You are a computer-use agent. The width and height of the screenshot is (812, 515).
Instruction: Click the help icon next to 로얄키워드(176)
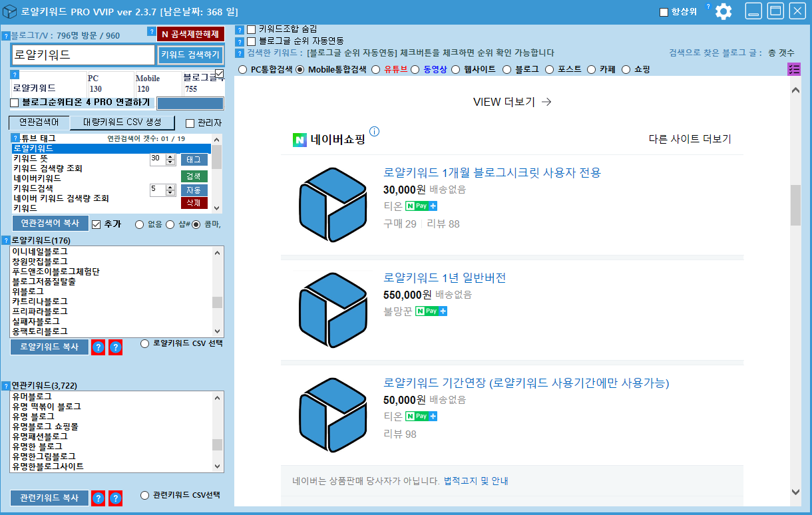6,240
